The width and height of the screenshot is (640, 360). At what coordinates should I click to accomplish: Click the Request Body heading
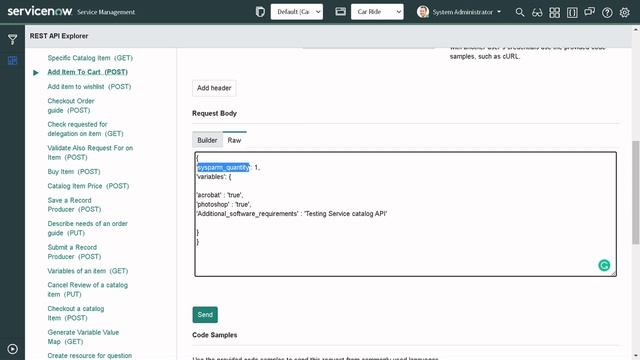click(x=214, y=113)
